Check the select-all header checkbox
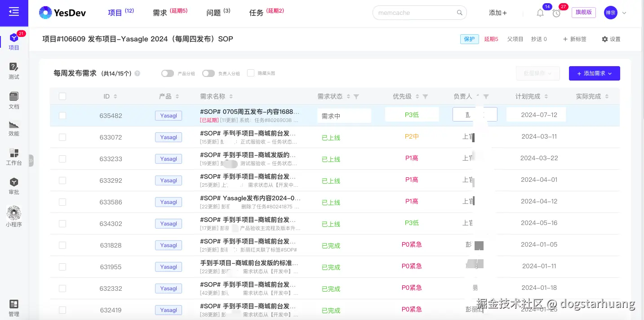Viewport: 644px width, 320px height. tap(62, 96)
